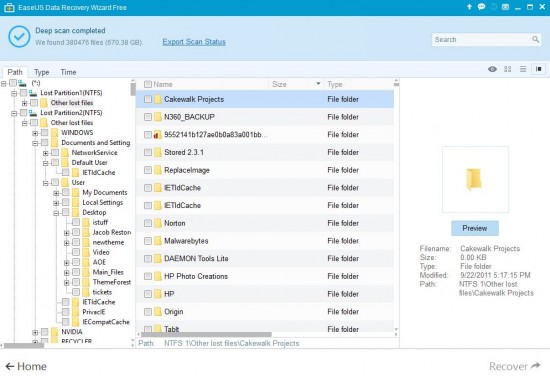Open the Path tab

[15, 72]
